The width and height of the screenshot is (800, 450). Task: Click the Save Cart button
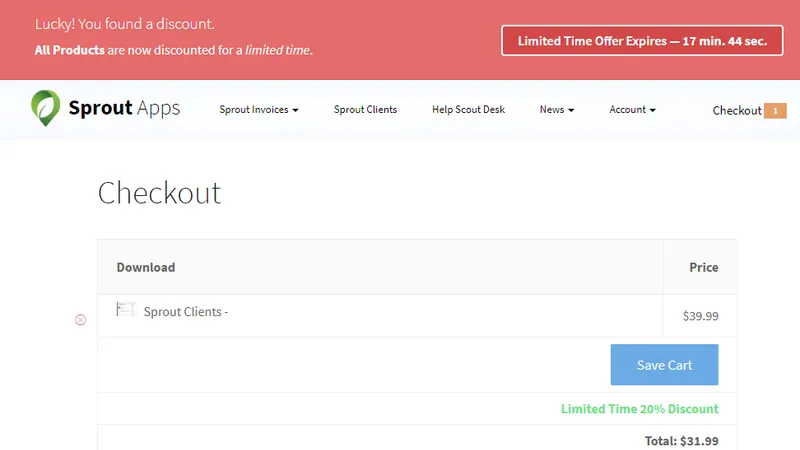point(664,365)
